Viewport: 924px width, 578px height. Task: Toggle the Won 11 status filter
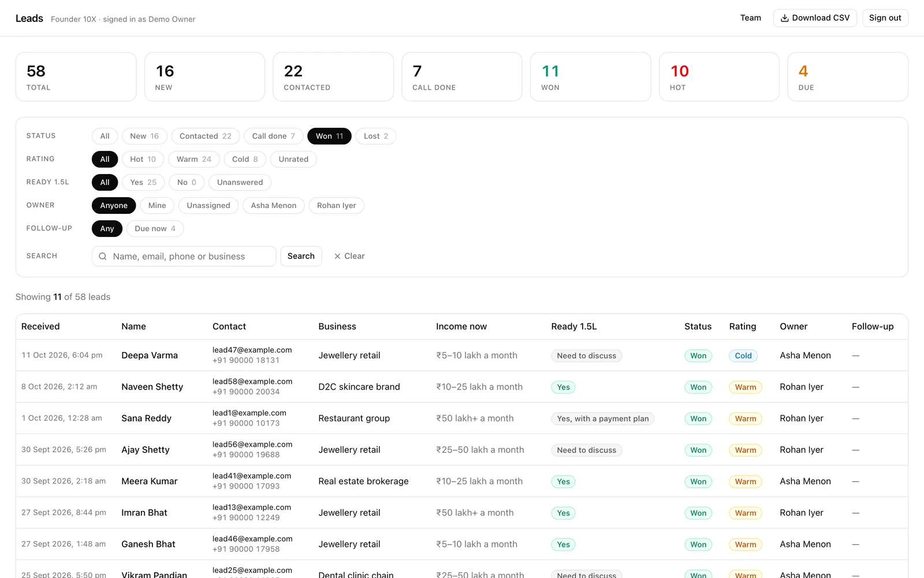tap(329, 136)
